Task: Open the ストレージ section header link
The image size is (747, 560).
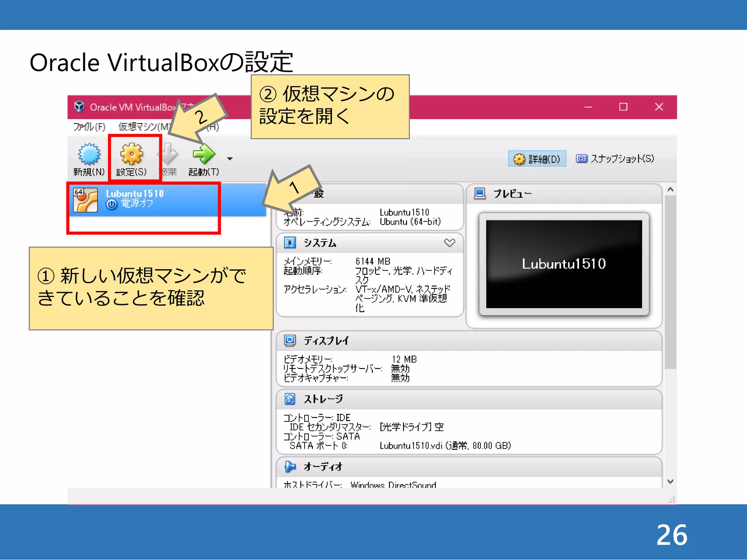Action: [x=323, y=399]
